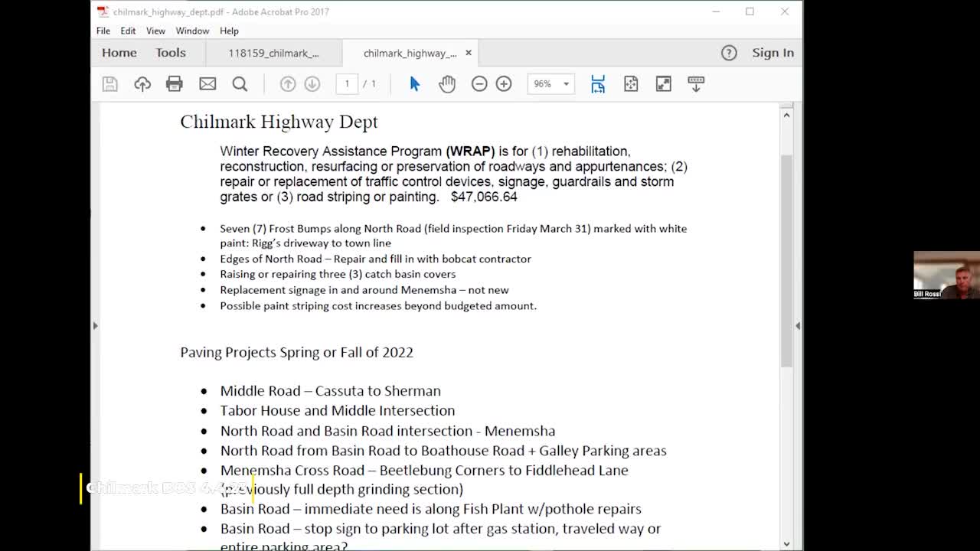Viewport: 980px width, 551px height.
Task: Print the document with printer icon
Action: (x=175, y=84)
